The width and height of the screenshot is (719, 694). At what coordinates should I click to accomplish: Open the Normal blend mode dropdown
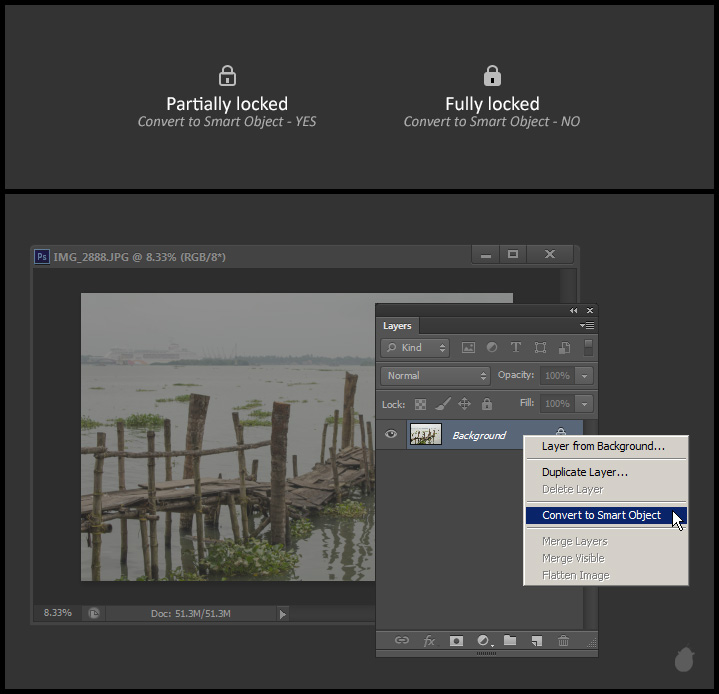[x=434, y=376]
